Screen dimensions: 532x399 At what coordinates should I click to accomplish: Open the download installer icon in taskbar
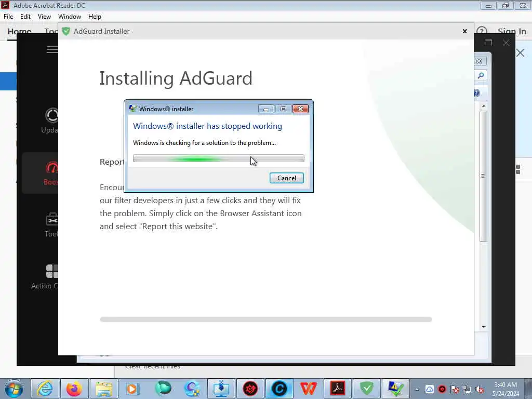[221, 389]
